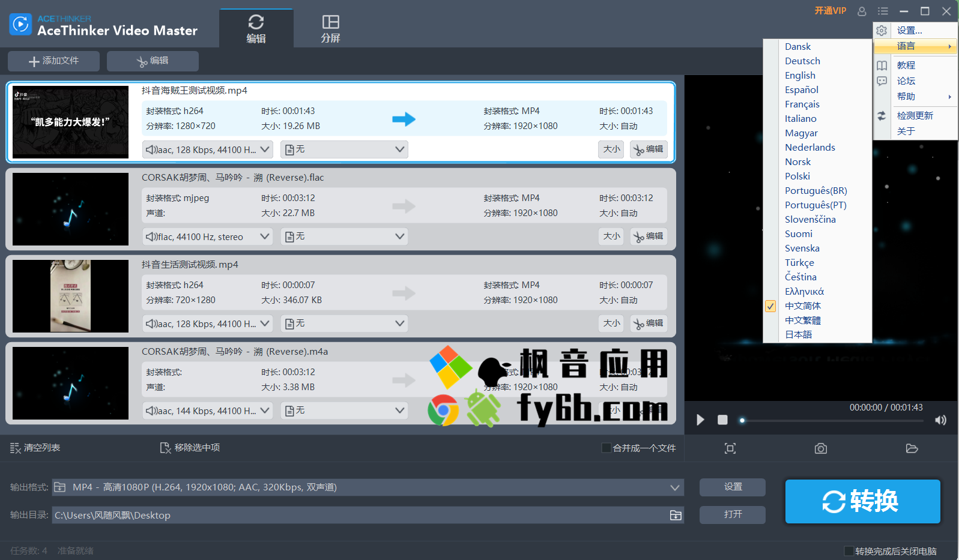The image size is (959, 560).
Task: Open subtitle dropdown for 抖音海贼王测试视频.mp4
Action: point(344,149)
